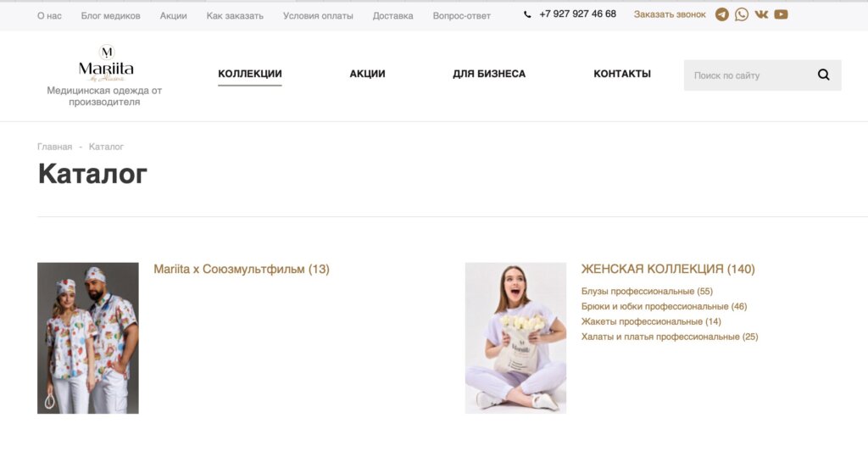868x457 pixels.
Task: Open the YouTube channel icon
Action: tap(781, 14)
